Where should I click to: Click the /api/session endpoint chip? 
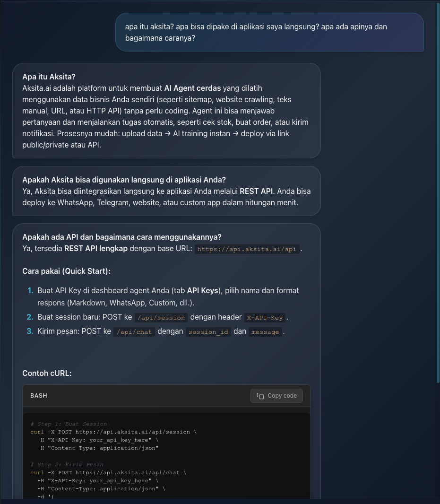click(161, 317)
